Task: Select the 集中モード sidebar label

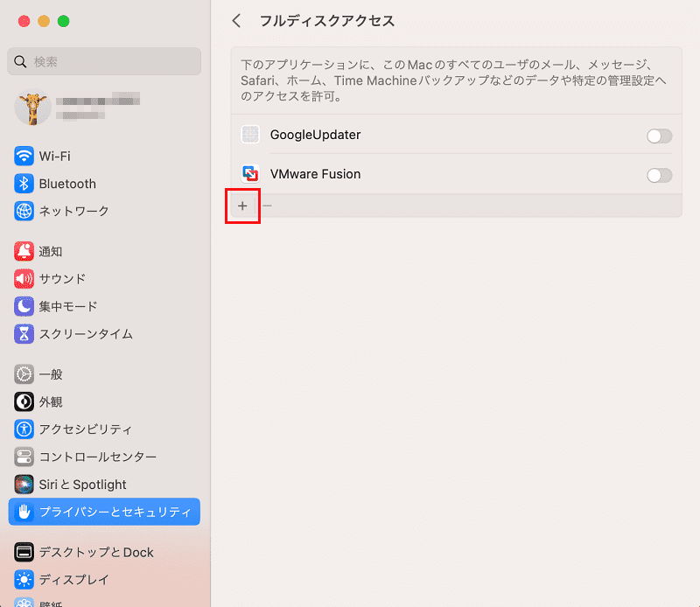Action: point(68,307)
